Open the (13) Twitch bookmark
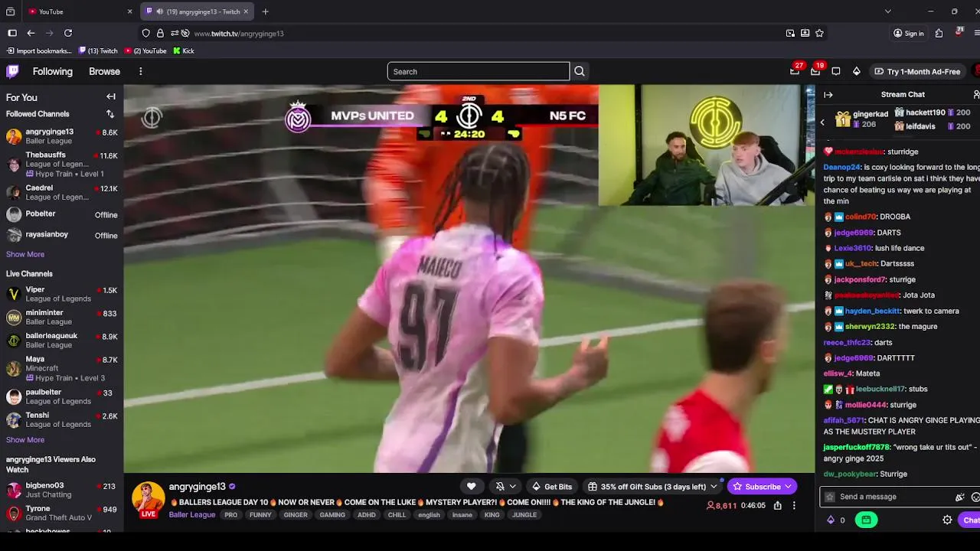The image size is (980, 551). tap(98, 51)
